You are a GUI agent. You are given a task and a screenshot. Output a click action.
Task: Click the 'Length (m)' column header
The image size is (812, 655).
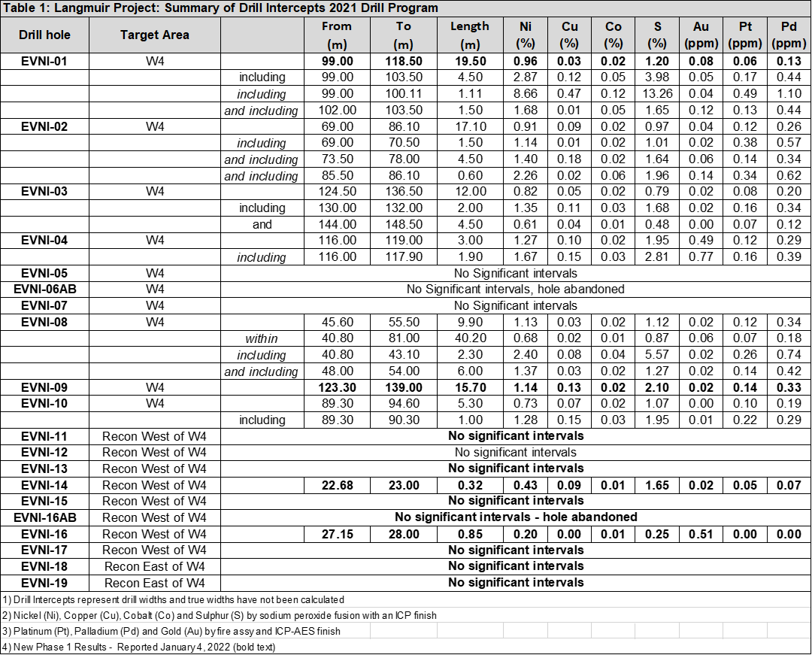470,35
